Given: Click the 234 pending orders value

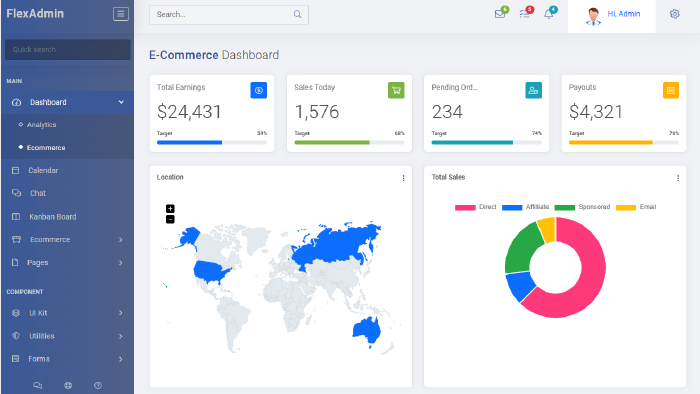Looking at the screenshot, I should tap(447, 112).
